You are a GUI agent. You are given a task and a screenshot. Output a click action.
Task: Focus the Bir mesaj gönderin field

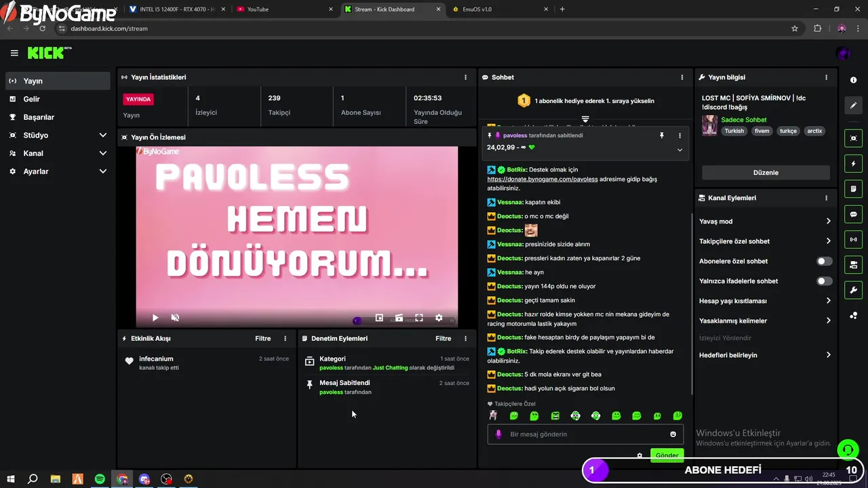585,434
